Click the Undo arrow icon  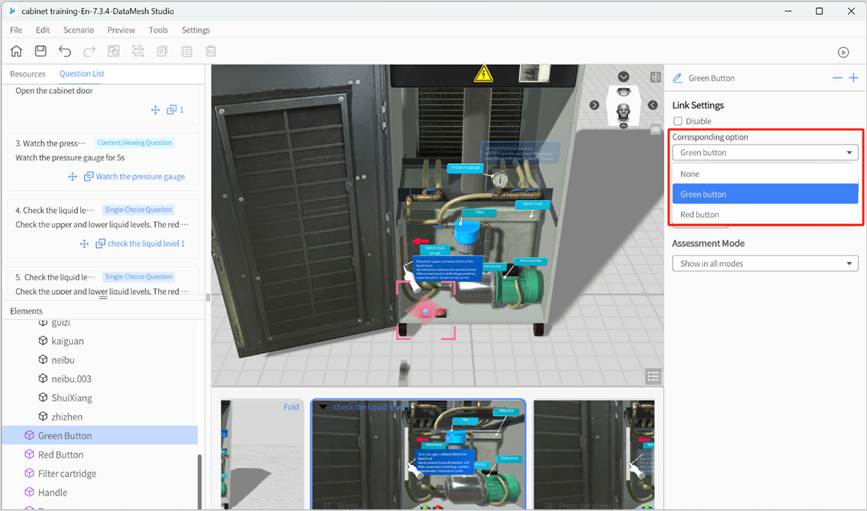coord(65,51)
